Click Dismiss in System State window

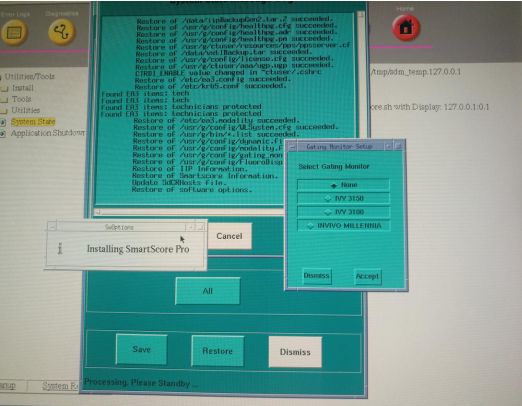point(295,352)
